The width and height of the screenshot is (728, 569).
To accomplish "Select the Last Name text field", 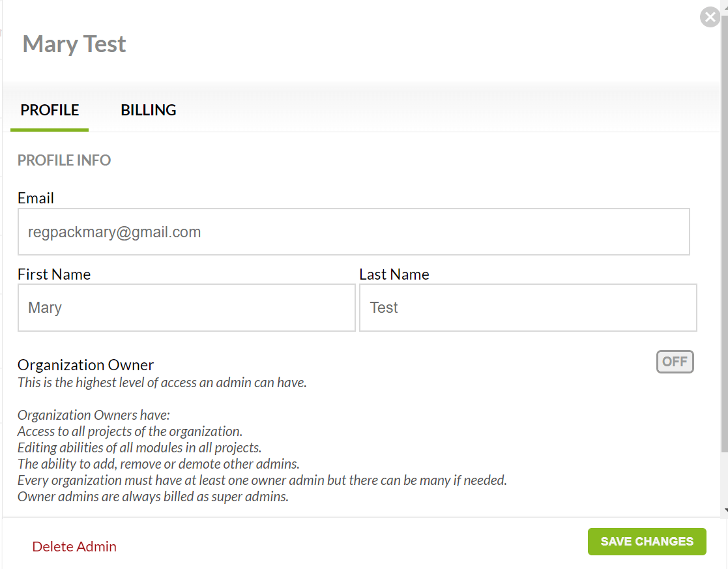I will point(528,308).
